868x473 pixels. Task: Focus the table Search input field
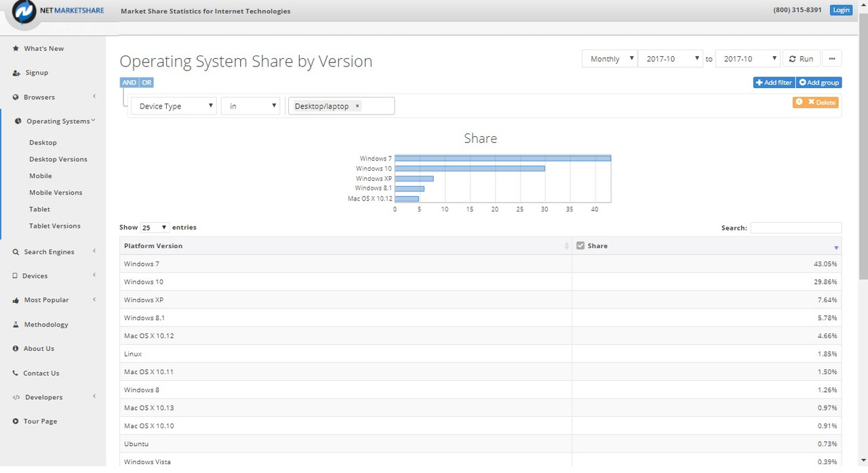pyautogui.click(x=796, y=228)
